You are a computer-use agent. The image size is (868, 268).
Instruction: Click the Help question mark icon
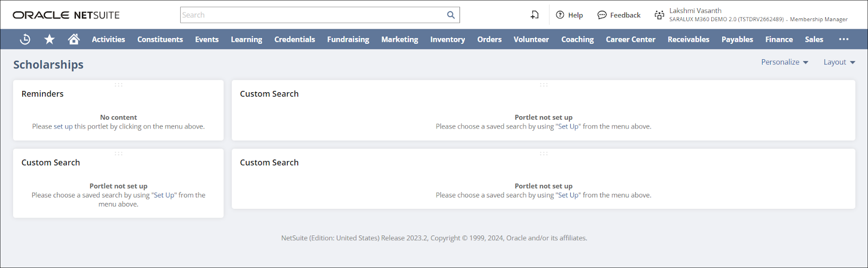[x=560, y=15]
